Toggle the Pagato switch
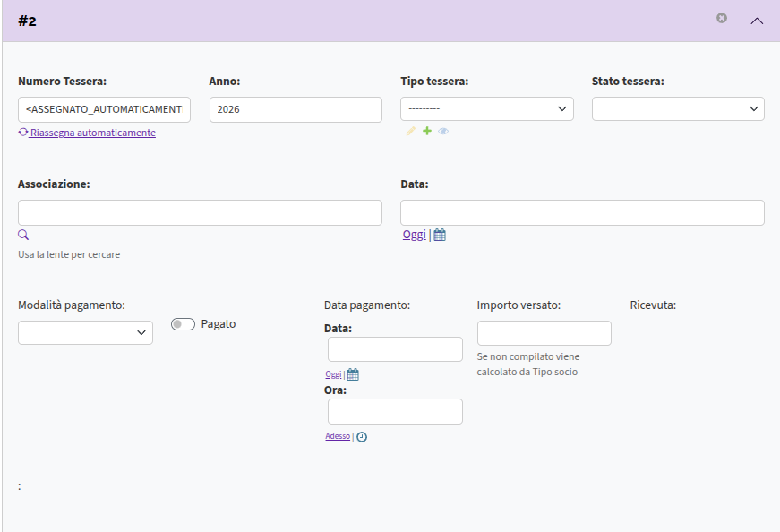 (183, 324)
